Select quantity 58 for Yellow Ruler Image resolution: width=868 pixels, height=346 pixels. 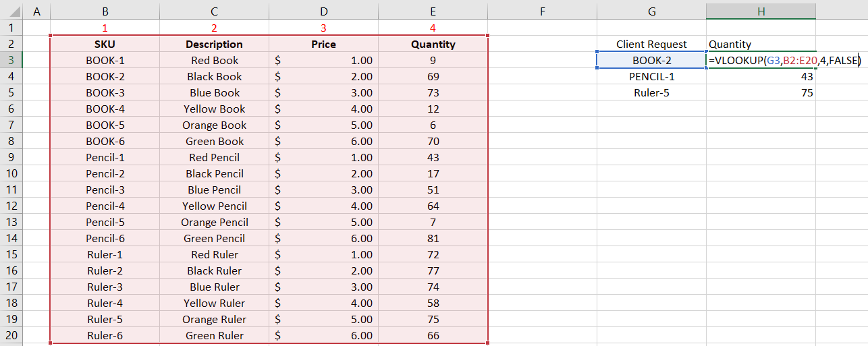pos(433,303)
